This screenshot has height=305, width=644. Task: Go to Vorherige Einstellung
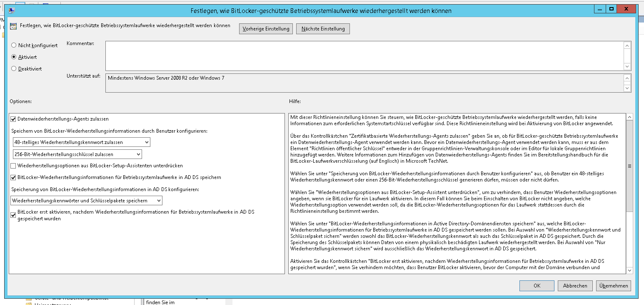point(266,29)
